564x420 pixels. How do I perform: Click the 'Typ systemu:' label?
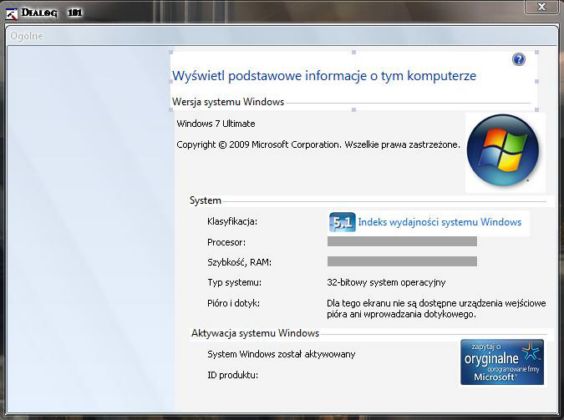point(234,283)
